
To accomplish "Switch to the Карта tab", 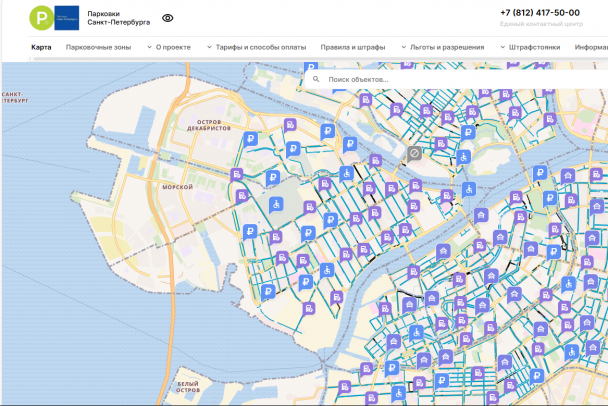I will [x=41, y=47].
